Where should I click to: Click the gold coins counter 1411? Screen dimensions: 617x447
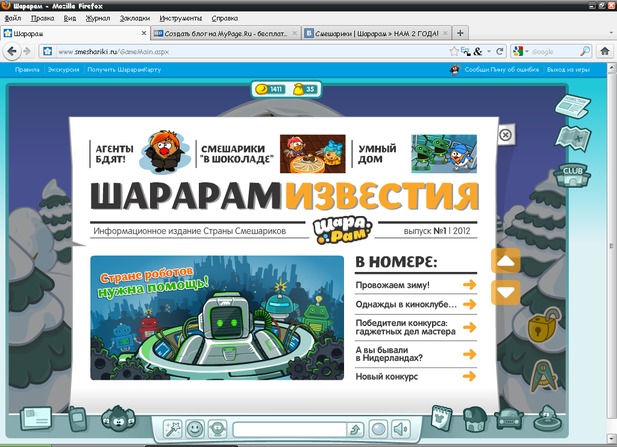270,89
